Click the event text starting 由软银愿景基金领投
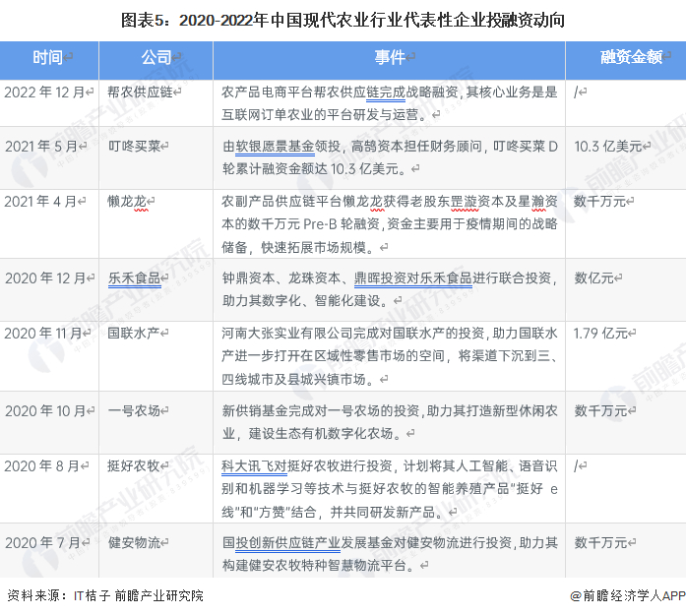The width and height of the screenshot is (686, 616). pos(390,157)
